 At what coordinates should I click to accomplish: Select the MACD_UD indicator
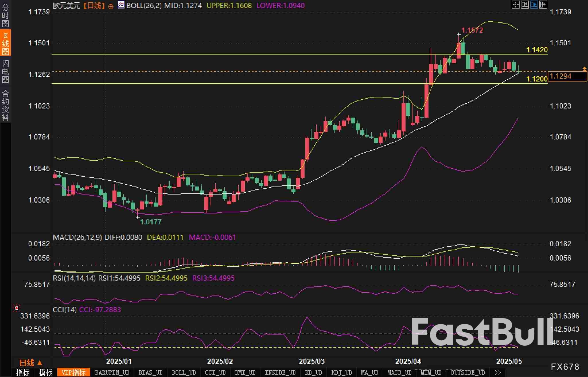click(399, 372)
